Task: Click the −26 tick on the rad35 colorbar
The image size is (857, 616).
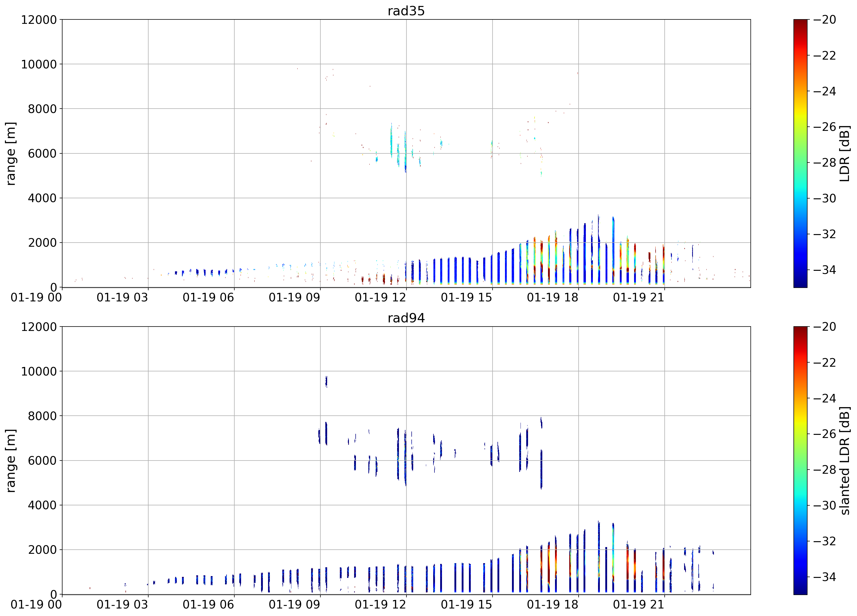Action: 825,127
